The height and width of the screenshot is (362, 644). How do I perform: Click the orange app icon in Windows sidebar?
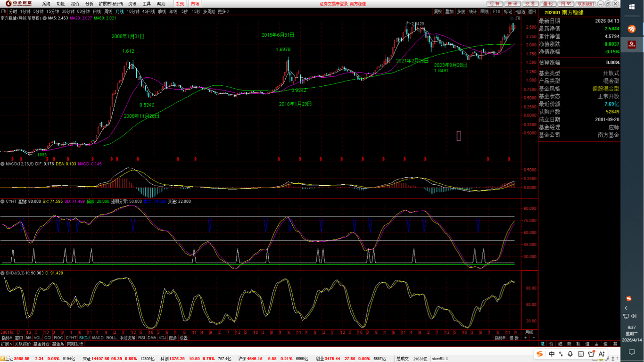(x=632, y=29)
